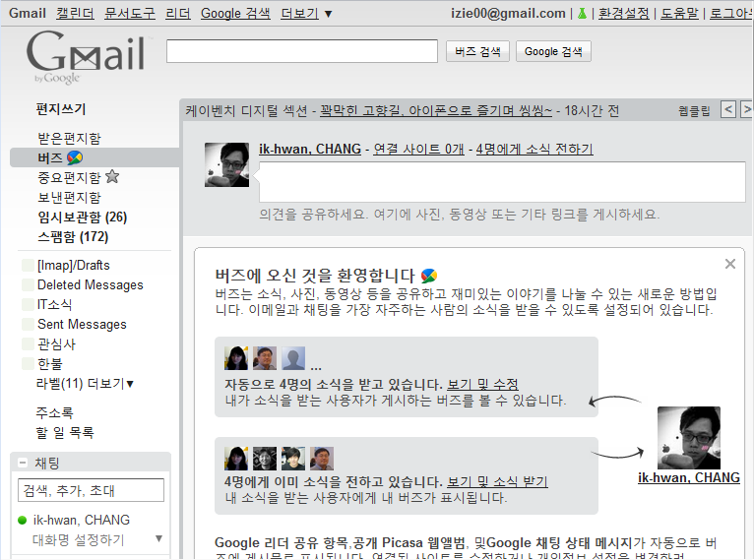
Task: Click the Buzz icon next to welcome heading
Action: click(428, 276)
